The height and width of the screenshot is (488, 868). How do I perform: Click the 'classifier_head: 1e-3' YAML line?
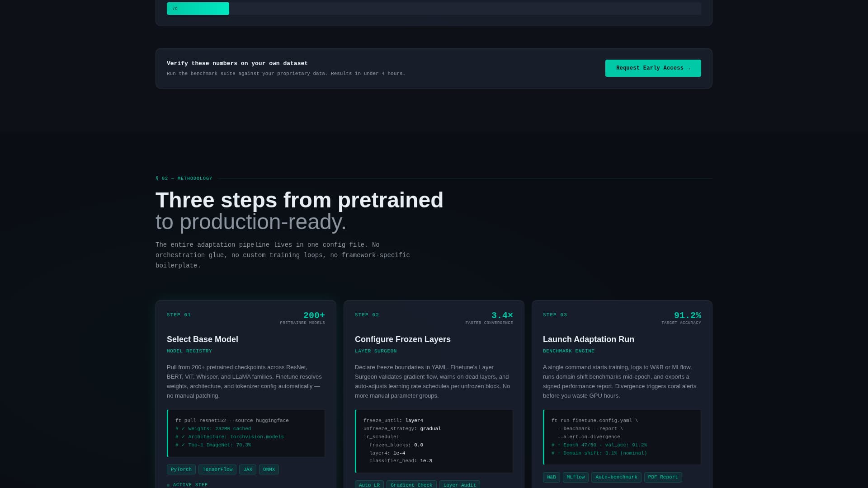coord(401,461)
